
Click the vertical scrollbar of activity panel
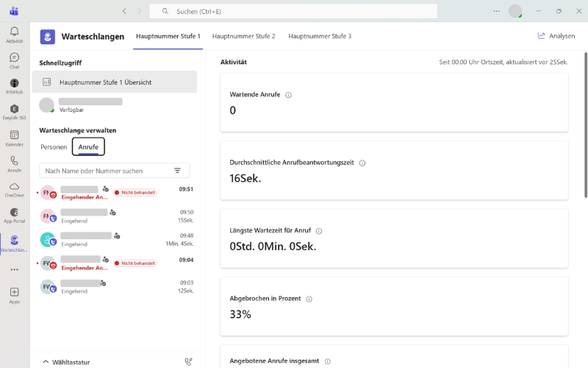586,125
